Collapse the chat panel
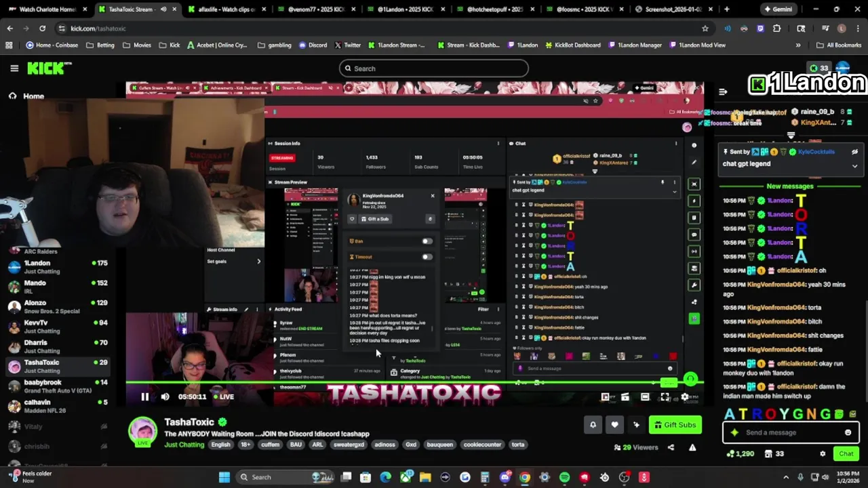The width and height of the screenshot is (868, 488). point(723,91)
